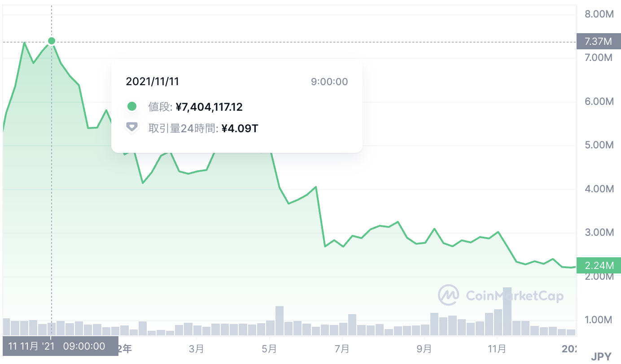621x364 pixels.
Task: Click the CoinMarketCap watermark text
Action: [x=514, y=295]
